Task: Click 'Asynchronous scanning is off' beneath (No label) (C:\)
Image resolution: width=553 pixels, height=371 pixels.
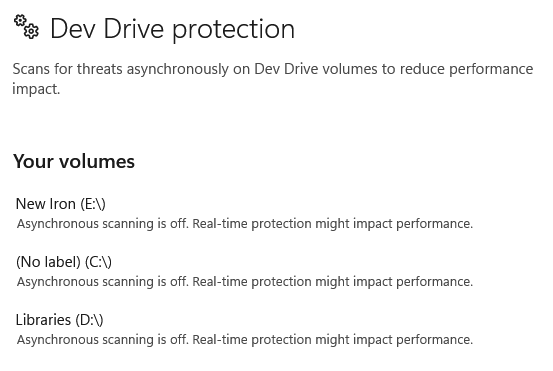Action: 103,282
